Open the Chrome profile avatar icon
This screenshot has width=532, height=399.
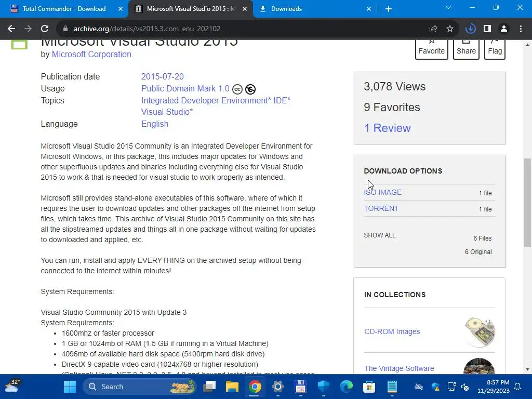coord(504,29)
